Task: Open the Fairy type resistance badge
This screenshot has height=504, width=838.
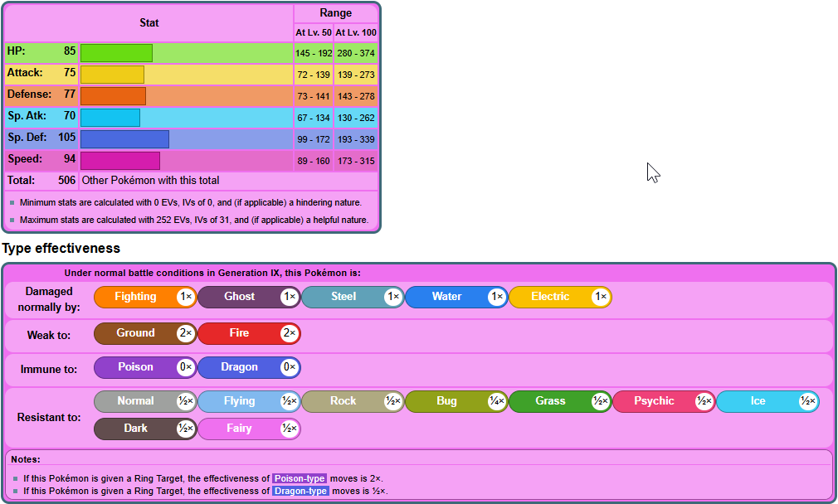Action: 249,429
